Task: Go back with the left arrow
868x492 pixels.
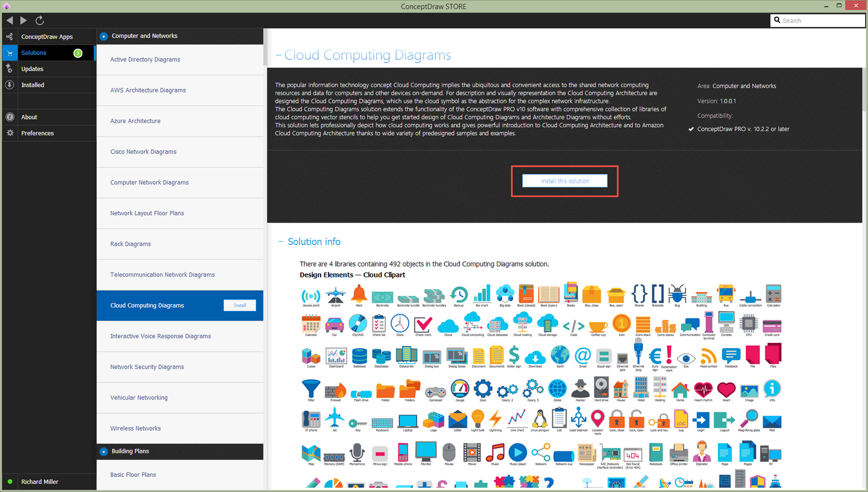Action: pos(10,20)
